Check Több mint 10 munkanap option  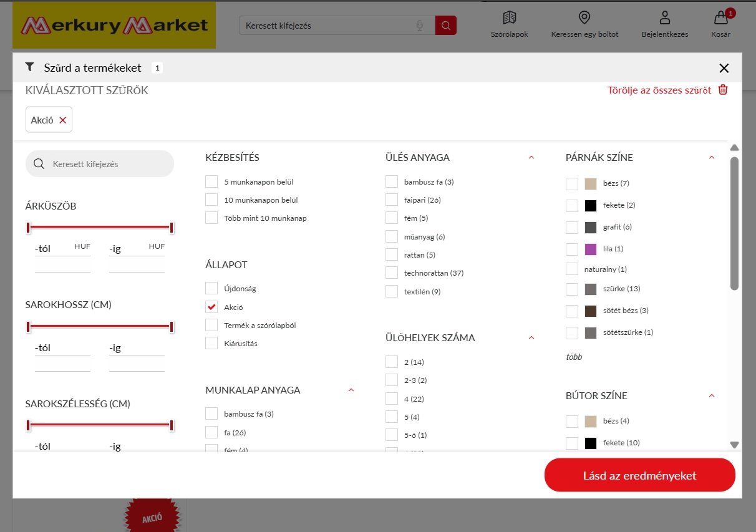[211, 218]
